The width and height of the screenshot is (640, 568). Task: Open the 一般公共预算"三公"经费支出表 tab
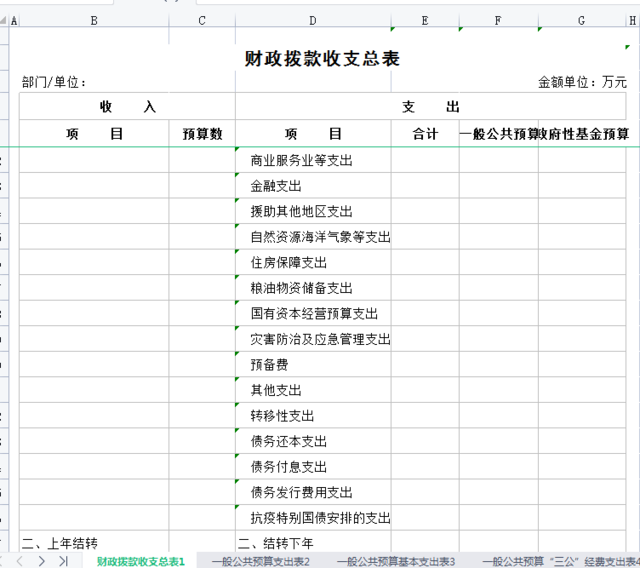562,561
